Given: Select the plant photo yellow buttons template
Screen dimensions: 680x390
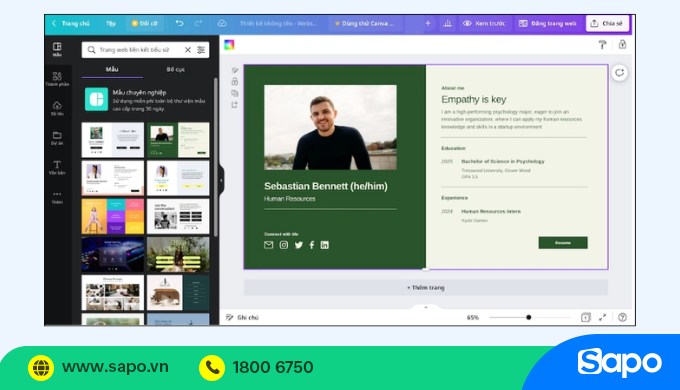Looking at the screenshot, I should point(178,255).
